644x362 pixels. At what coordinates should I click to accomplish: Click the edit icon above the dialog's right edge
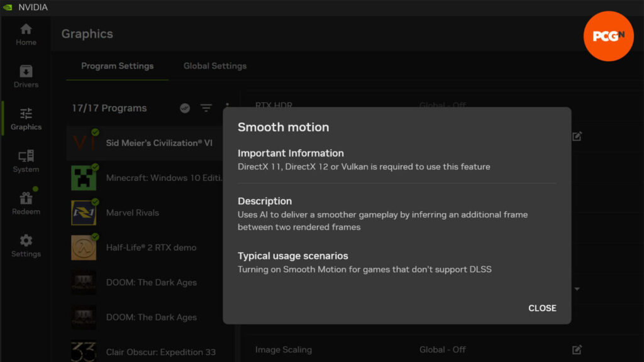pyautogui.click(x=577, y=136)
